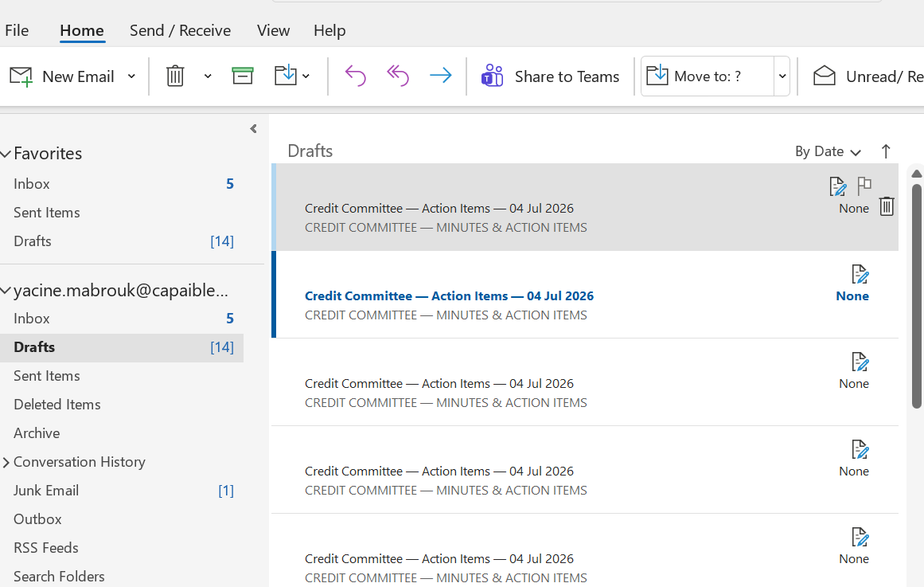Open Search Folders
The image size is (924, 587).
coord(122,577)
